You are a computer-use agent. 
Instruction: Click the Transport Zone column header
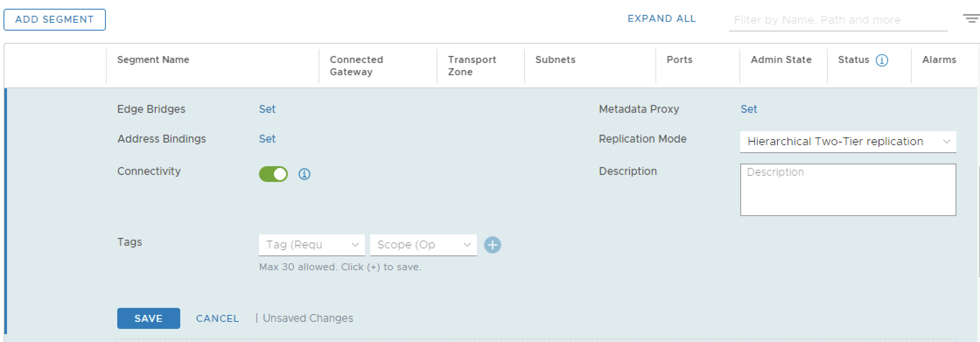(x=472, y=66)
